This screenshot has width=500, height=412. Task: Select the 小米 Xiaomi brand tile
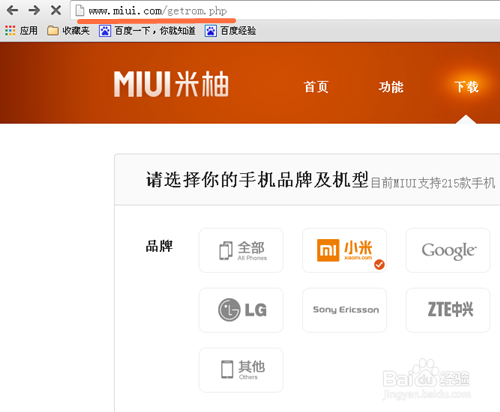pos(344,250)
